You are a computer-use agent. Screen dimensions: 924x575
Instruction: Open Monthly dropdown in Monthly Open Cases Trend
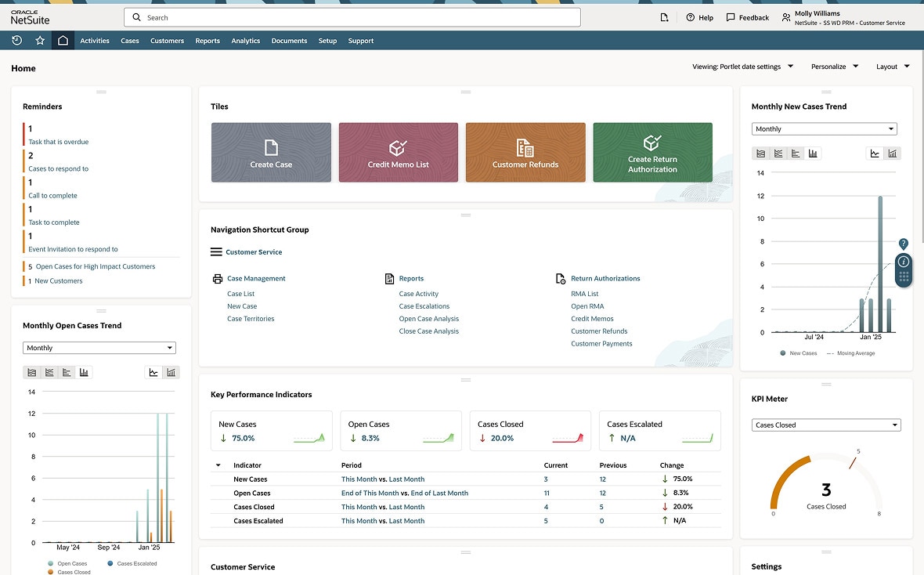99,348
